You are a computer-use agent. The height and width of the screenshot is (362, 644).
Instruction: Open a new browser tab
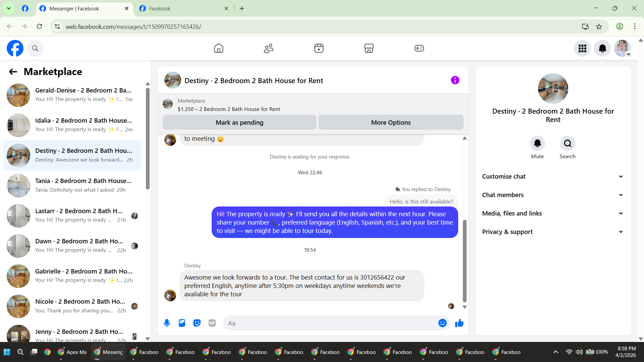click(x=242, y=9)
